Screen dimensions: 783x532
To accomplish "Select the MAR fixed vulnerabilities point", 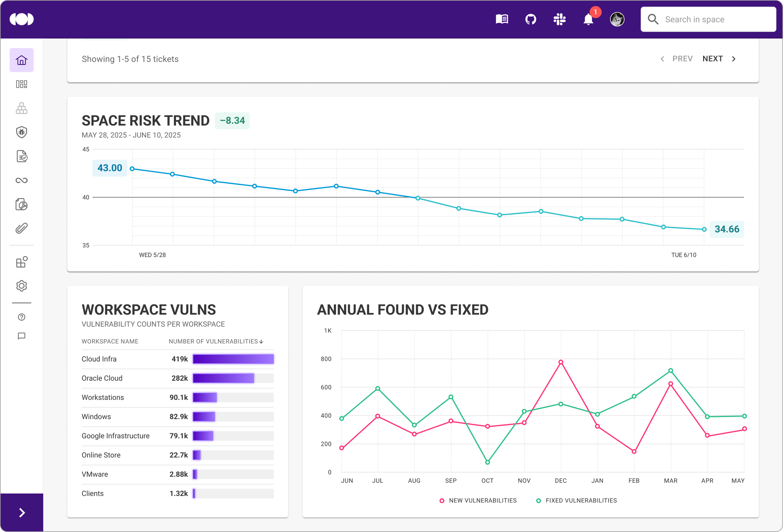I will (671, 371).
